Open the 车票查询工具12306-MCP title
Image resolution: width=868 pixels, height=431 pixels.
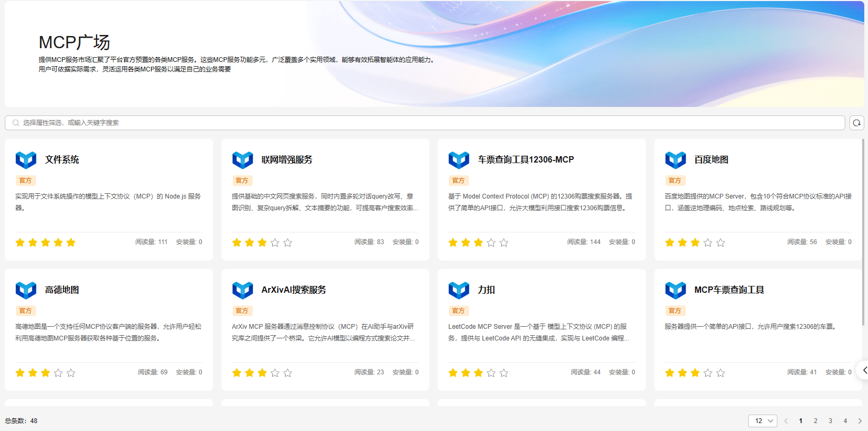[526, 160]
